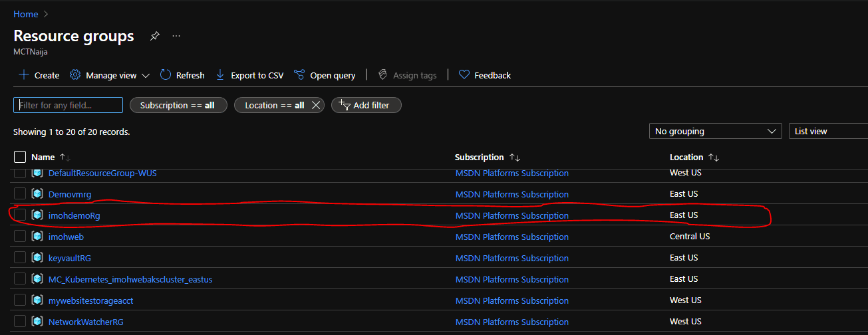Check the imohdemoRg row checkbox

point(20,215)
